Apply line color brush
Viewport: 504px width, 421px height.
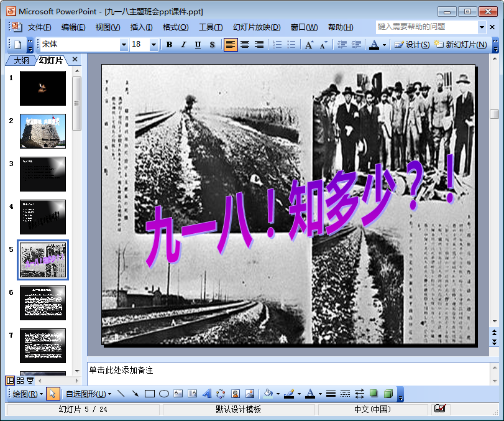[x=289, y=394]
